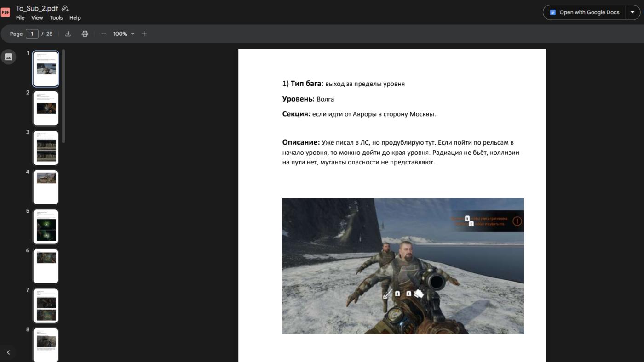This screenshot has height=362, width=644.
Task: Zoom in with the plus icon
Action: click(x=144, y=34)
